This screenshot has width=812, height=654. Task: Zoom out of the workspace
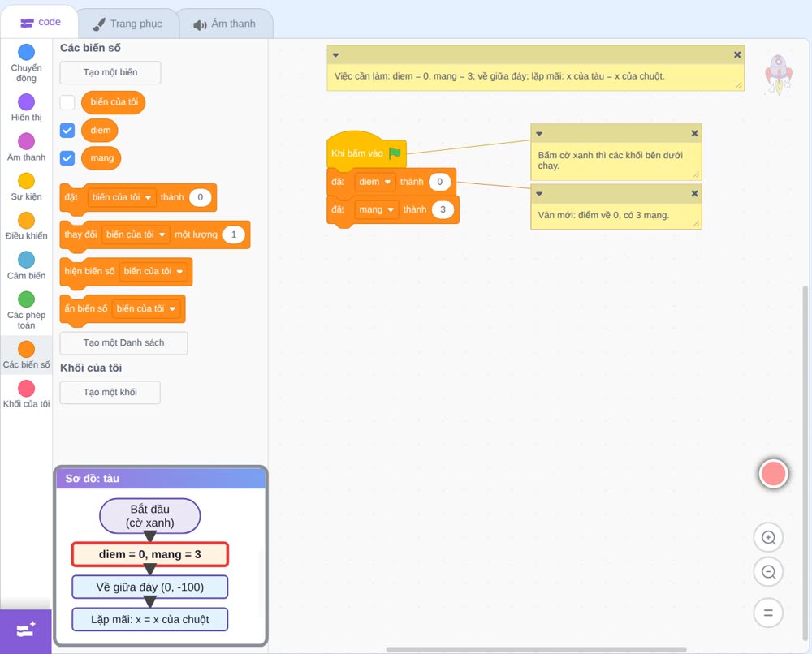pyautogui.click(x=768, y=572)
